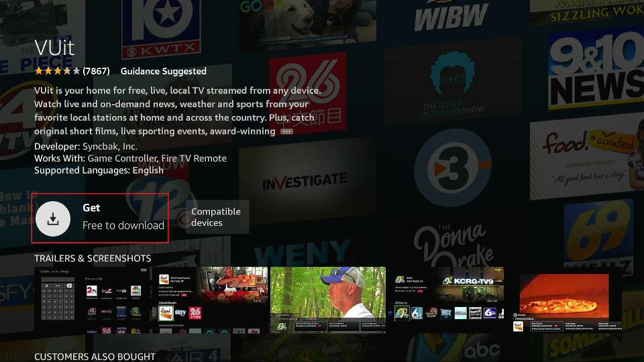The image size is (644, 362).
Task: Open the man in cap trailer thumbnail
Action: [x=328, y=300]
